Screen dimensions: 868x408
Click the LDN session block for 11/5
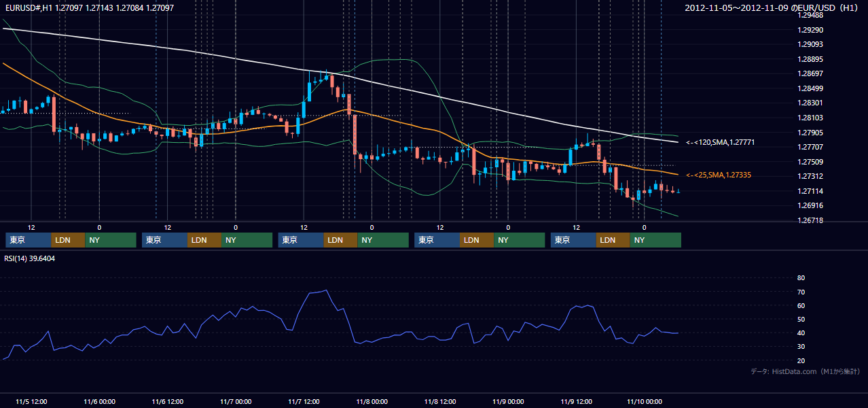click(x=69, y=240)
